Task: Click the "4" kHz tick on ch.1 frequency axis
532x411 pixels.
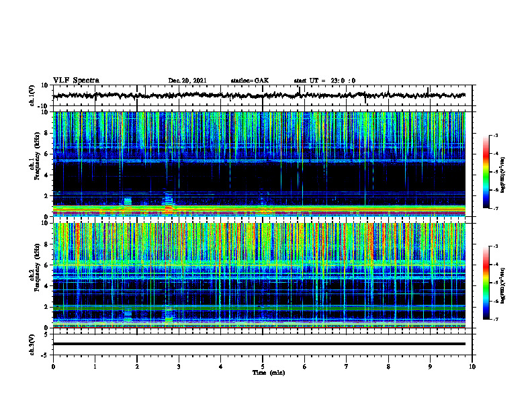Action: pyautogui.click(x=46, y=175)
